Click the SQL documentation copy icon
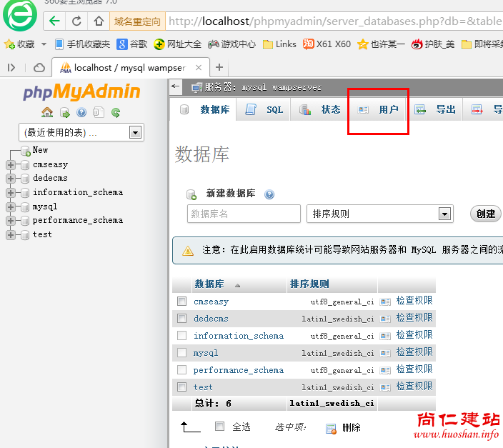Viewport: 503px width, 448px height. pyautogui.click(x=99, y=112)
